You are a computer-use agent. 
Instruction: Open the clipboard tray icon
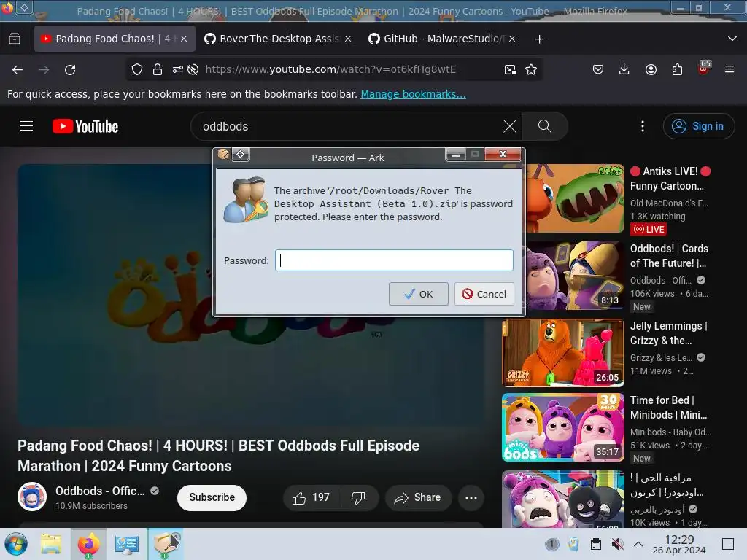point(596,544)
